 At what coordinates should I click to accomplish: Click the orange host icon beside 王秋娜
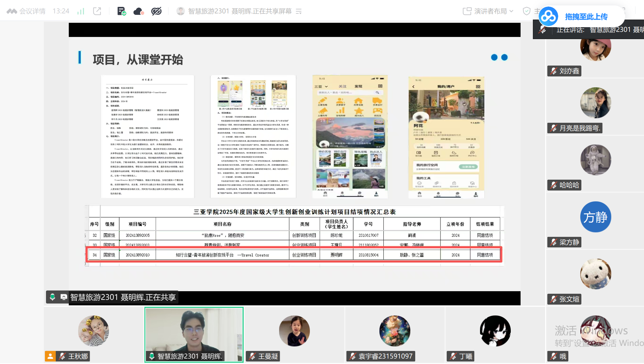[50, 356]
